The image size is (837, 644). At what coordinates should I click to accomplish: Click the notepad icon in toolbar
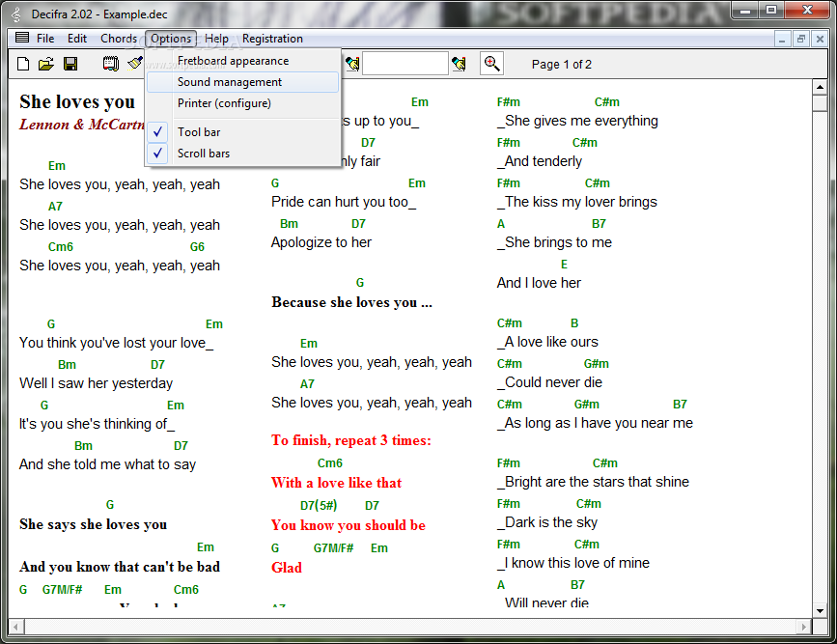110,64
